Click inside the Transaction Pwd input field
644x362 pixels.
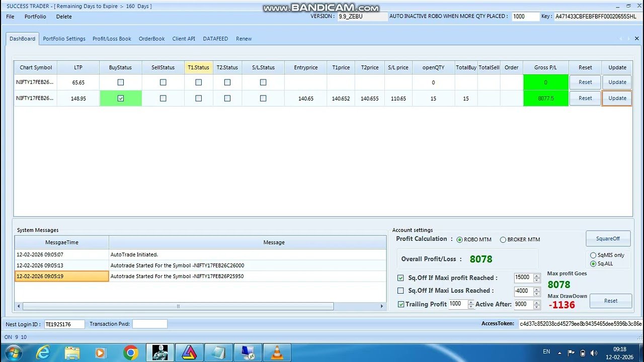(150, 323)
